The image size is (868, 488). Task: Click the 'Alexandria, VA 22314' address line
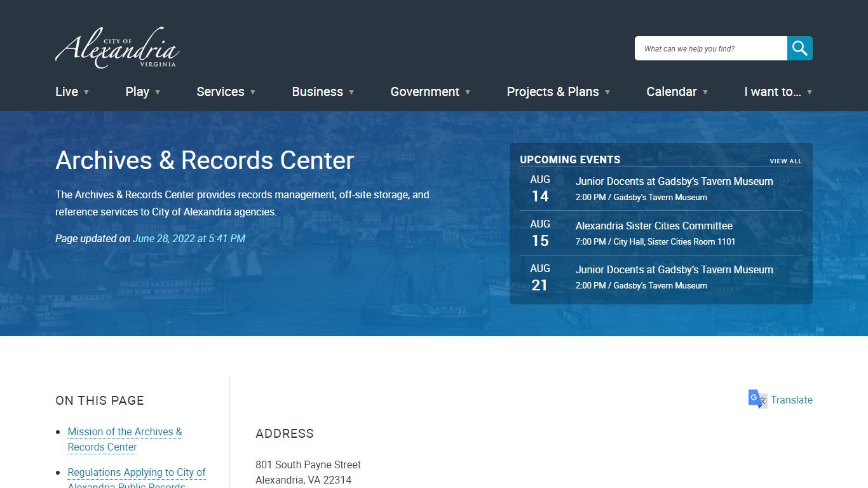(304, 480)
